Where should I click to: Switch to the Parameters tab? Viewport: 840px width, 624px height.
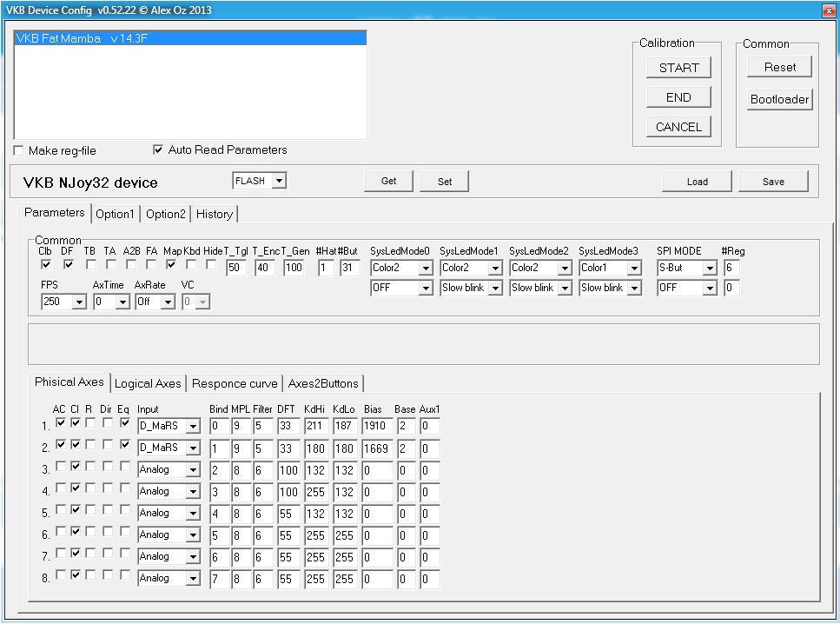pyautogui.click(x=54, y=212)
